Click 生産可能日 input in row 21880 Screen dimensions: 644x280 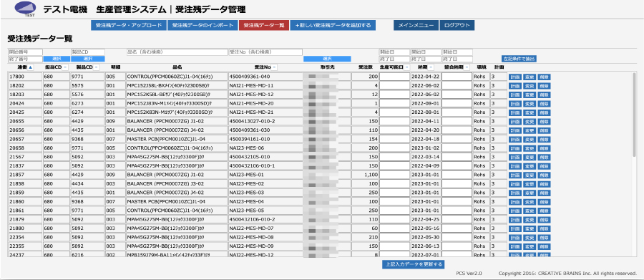point(394,228)
